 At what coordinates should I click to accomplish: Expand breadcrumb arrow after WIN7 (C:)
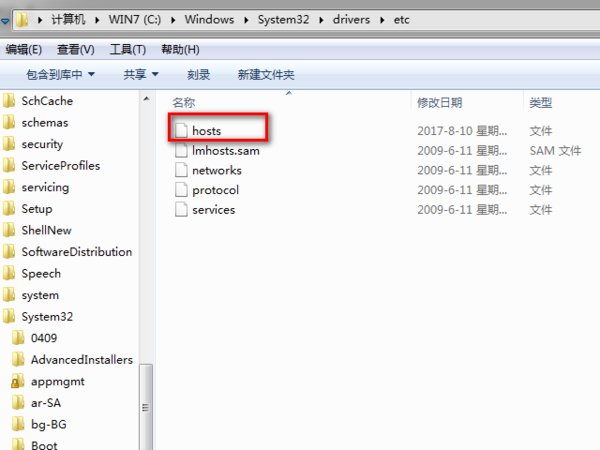pyautogui.click(x=173, y=20)
